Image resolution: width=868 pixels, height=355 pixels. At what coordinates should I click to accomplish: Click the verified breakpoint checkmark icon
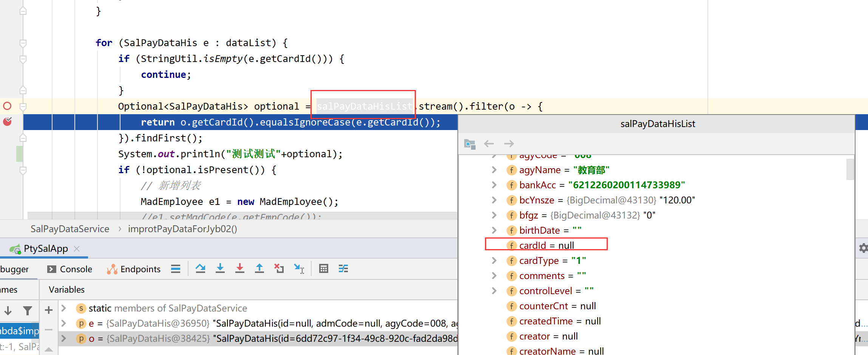point(7,122)
